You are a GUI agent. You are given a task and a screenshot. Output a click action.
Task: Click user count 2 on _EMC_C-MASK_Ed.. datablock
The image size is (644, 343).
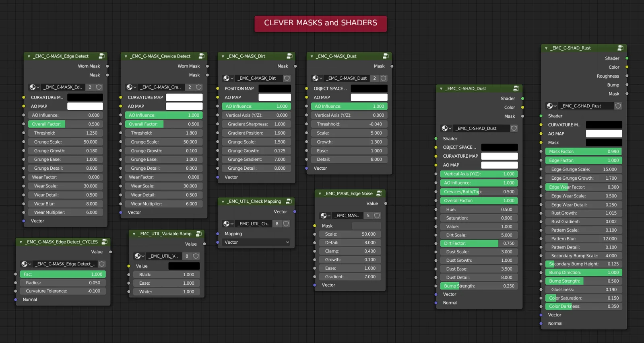(x=90, y=87)
